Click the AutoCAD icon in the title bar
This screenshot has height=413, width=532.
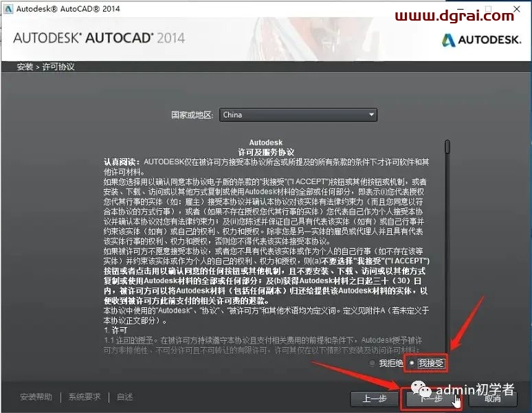pos(8,9)
